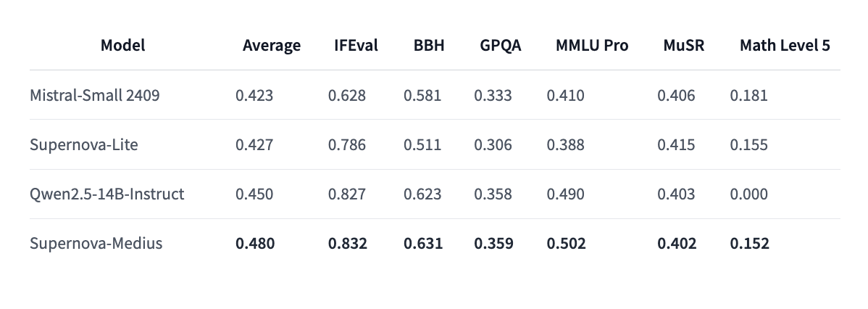Select the Qwen2.5-14B-Instruct model name

pyautogui.click(x=107, y=194)
